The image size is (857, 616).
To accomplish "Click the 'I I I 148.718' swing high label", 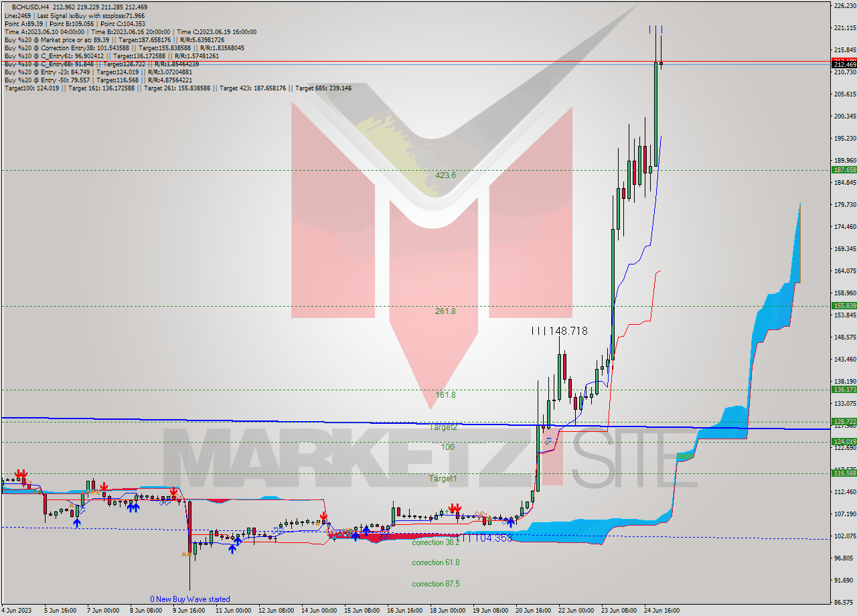I will [x=559, y=331].
